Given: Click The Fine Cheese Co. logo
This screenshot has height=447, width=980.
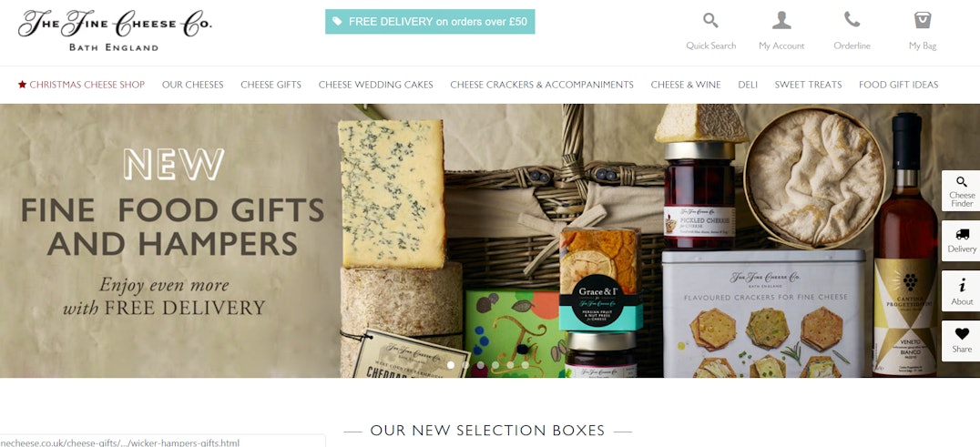Looking at the screenshot, I should point(115,30).
